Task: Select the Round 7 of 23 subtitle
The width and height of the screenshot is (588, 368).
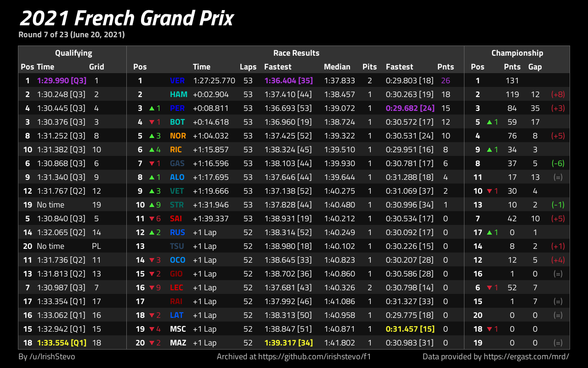Action: [x=72, y=34]
